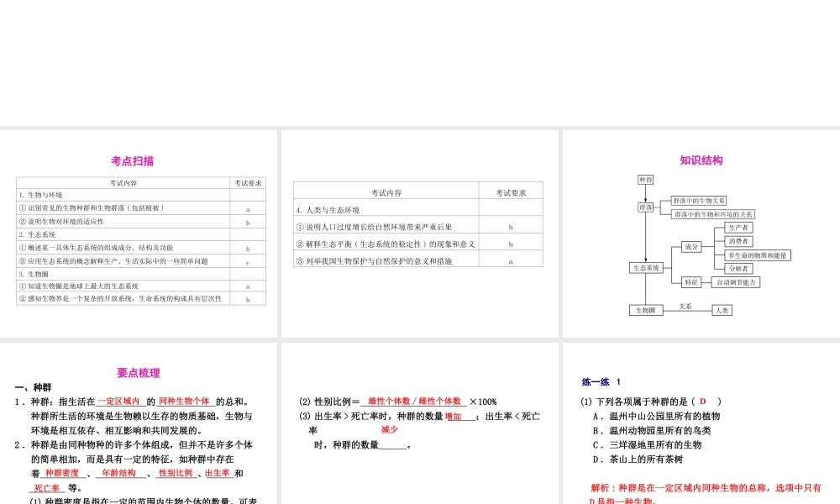Viewport: 840px width, 504px height.
Task: Select option B 温州动物园里所有的鸟类
Action: [652, 431]
